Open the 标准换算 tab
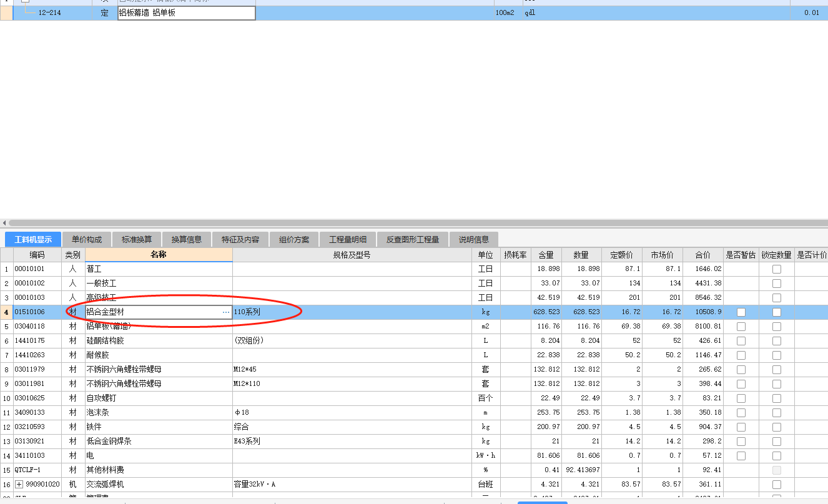 click(137, 239)
